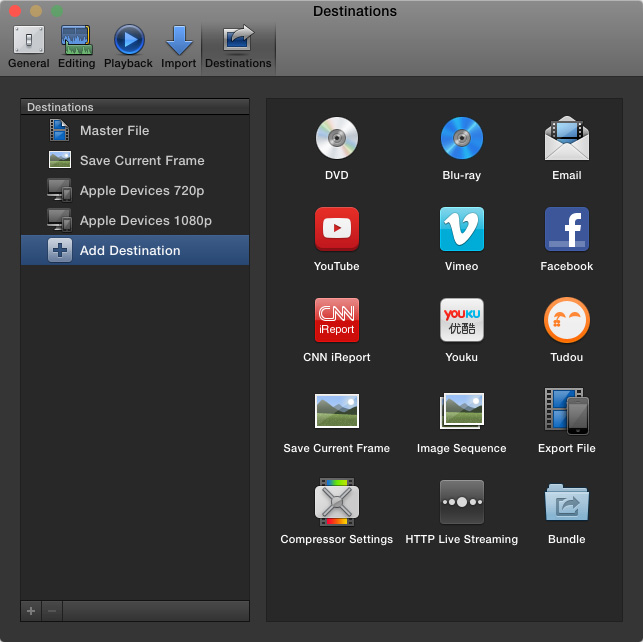This screenshot has height=642, width=643.
Task: Choose the CNN iReport icon
Action: [x=337, y=320]
